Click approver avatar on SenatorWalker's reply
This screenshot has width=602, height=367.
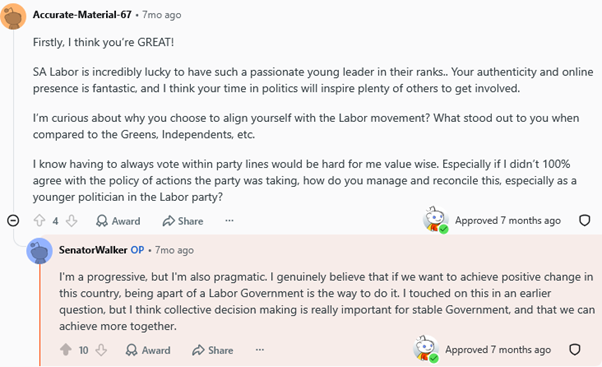pos(426,349)
